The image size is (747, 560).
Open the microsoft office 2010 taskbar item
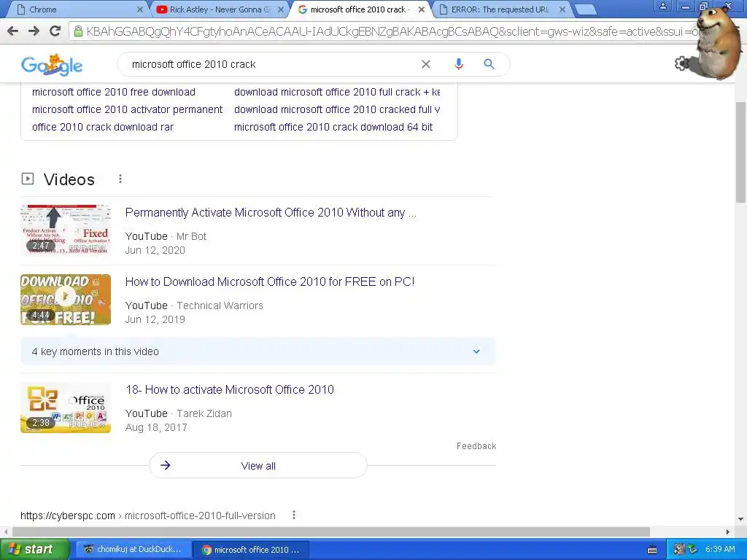pyautogui.click(x=252, y=550)
